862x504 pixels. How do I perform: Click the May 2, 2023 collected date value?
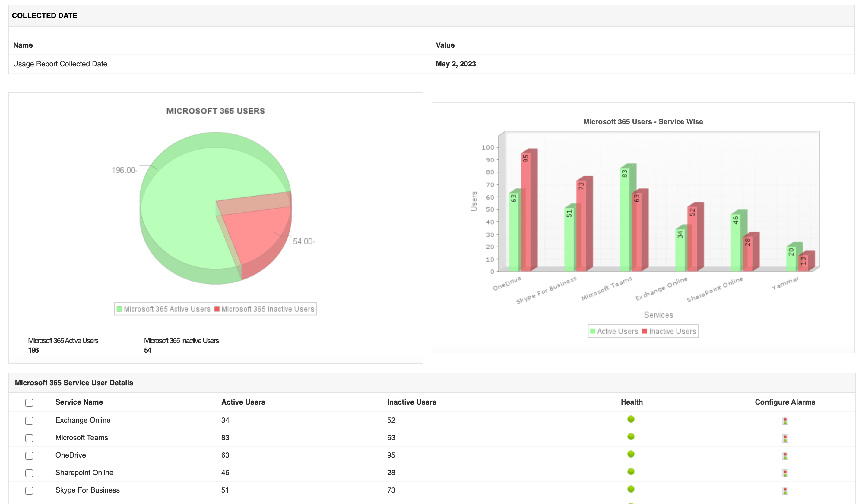click(456, 64)
